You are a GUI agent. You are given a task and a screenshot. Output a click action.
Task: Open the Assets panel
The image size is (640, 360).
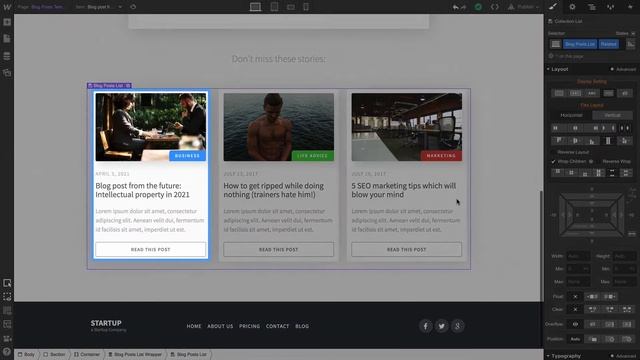click(x=7, y=73)
